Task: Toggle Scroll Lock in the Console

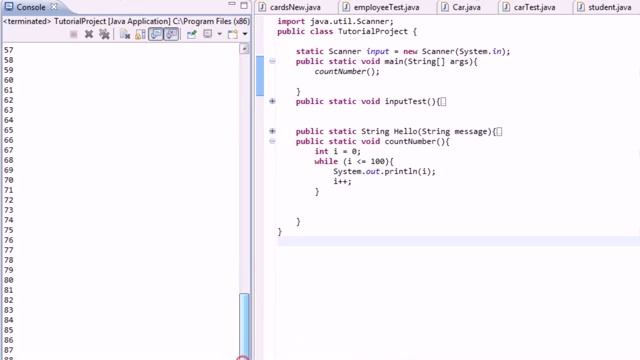Action: pos(140,34)
